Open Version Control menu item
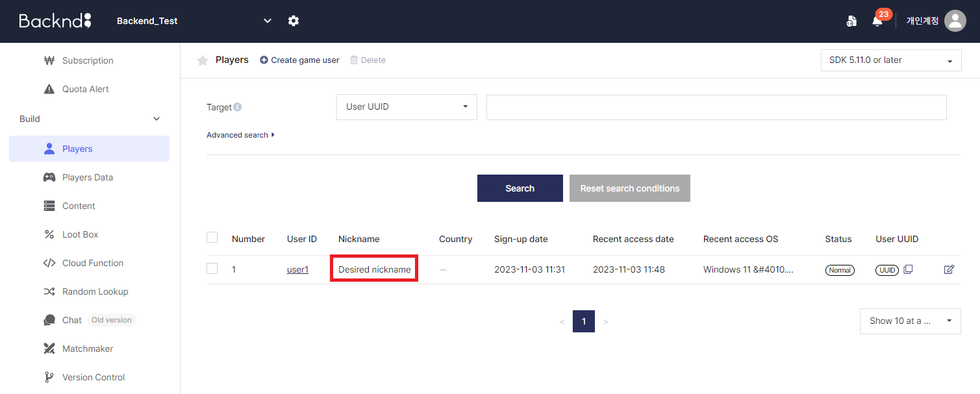This screenshot has height=394, width=980. coord(94,377)
